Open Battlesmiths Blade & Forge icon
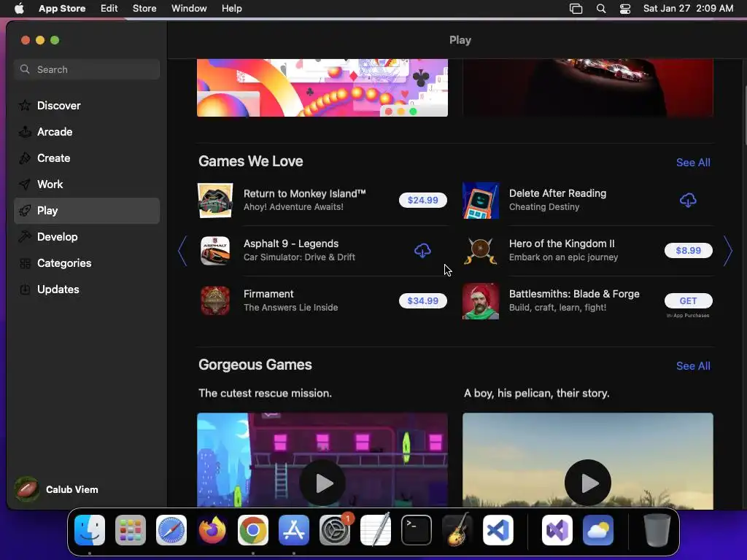Screen dimensions: 747x560 tap(481, 301)
